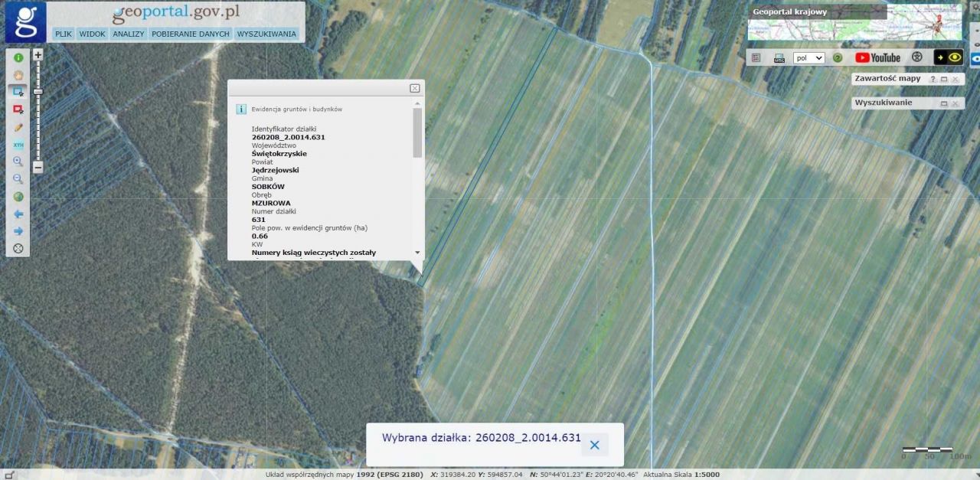The height and width of the screenshot is (480, 980).
Task: Open the YouTube link
Action: [877, 57]
